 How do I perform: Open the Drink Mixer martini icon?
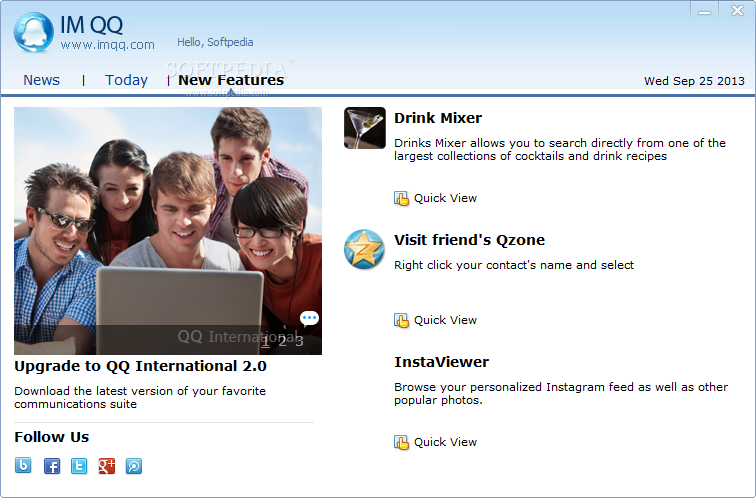coord(364,128)
